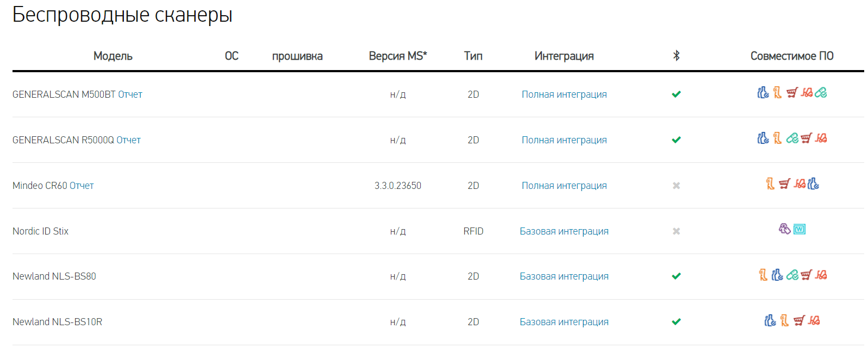Click green Bluetooth checkmark for GENERALSCAN M500BT
The height and width of the screenshot is (348, 868).
click(676, 94)
